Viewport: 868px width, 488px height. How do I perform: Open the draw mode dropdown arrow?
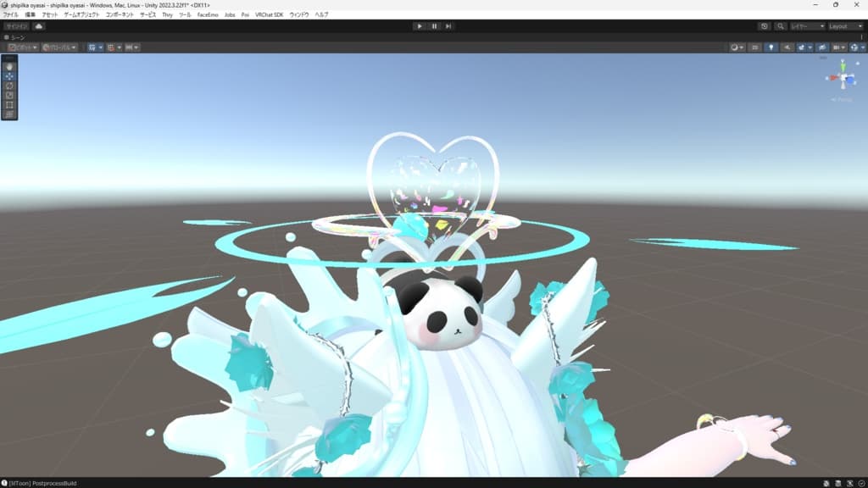tap(742, 47)
